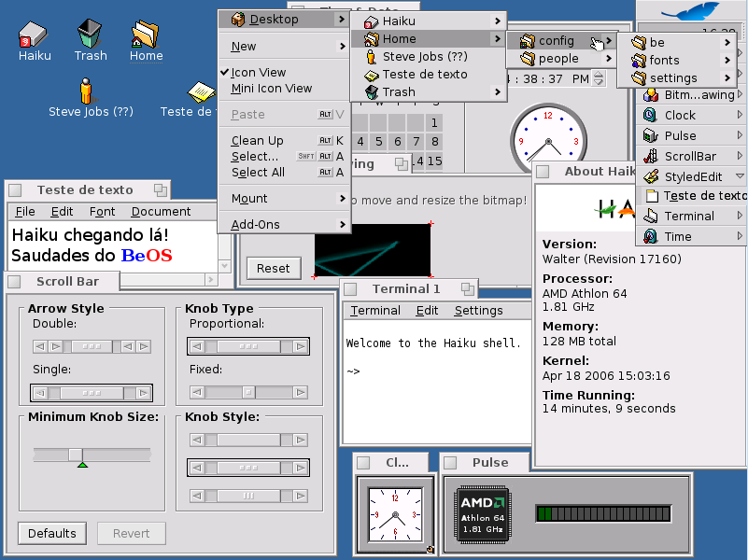Switch to Mini Icon View in context menu
Screen dimensions: 748x560
click(x=272, y=89)
